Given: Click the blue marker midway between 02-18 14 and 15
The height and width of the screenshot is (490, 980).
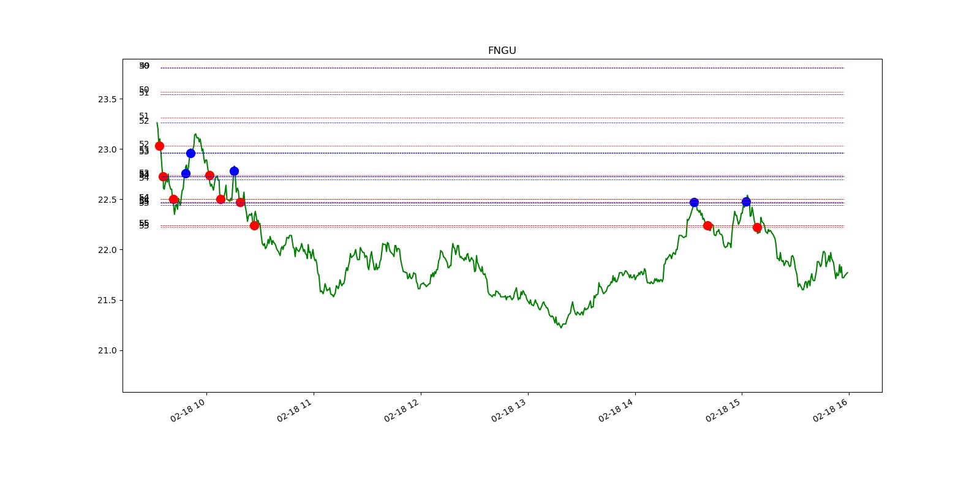Looking at the screenshot, I should [694, 202].
